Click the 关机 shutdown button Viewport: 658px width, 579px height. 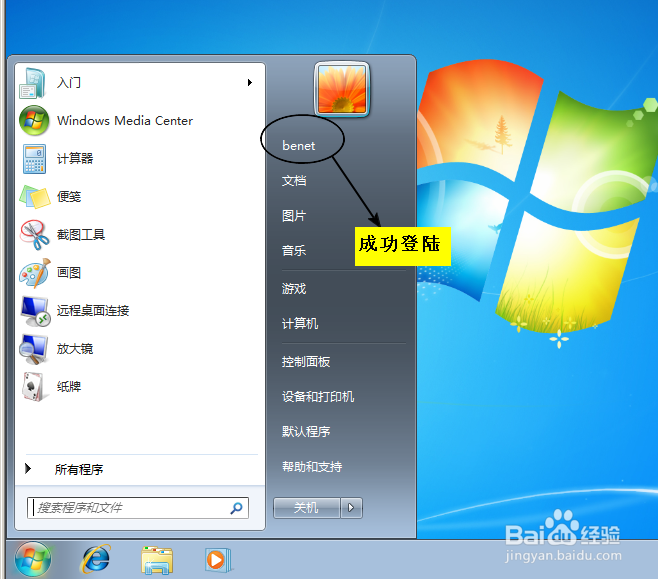pyautogui.click(x=306, y=508)
